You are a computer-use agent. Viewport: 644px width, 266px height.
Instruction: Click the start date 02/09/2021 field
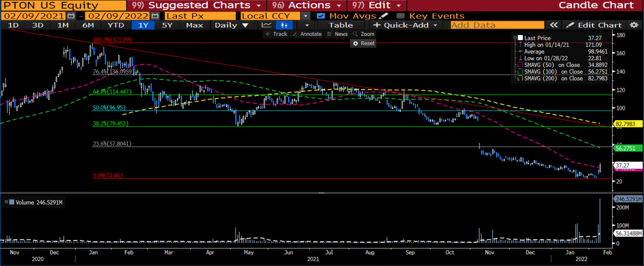[x=34, y=16]
